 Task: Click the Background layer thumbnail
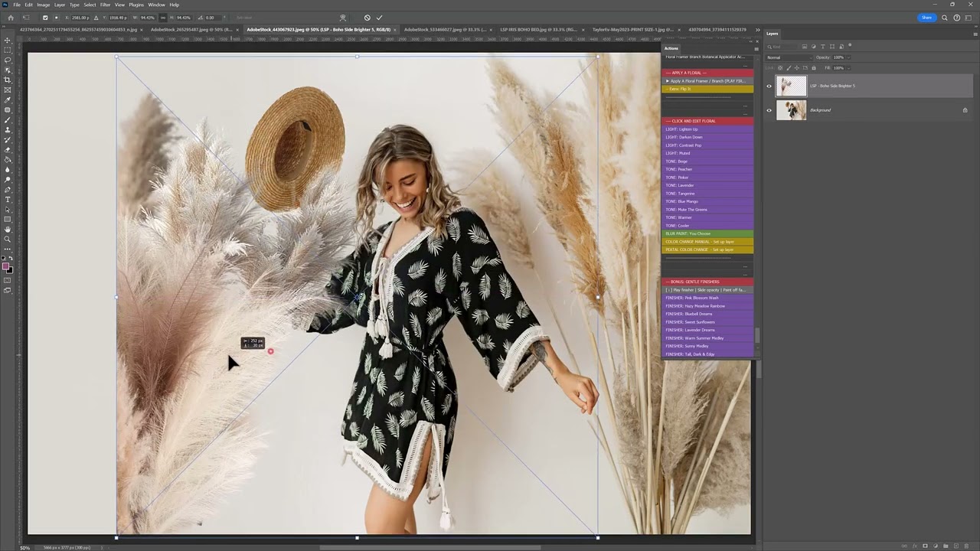792,110
